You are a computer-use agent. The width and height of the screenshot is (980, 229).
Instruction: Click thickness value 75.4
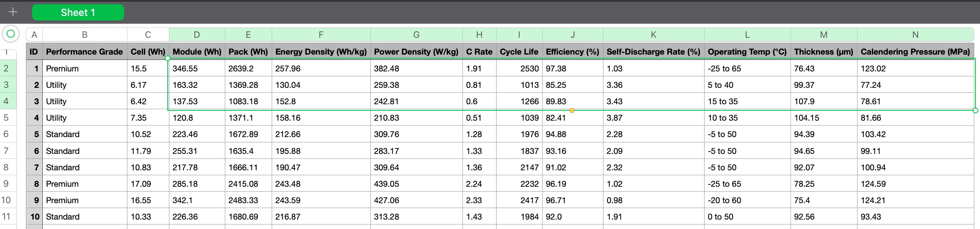click(824, 200)
